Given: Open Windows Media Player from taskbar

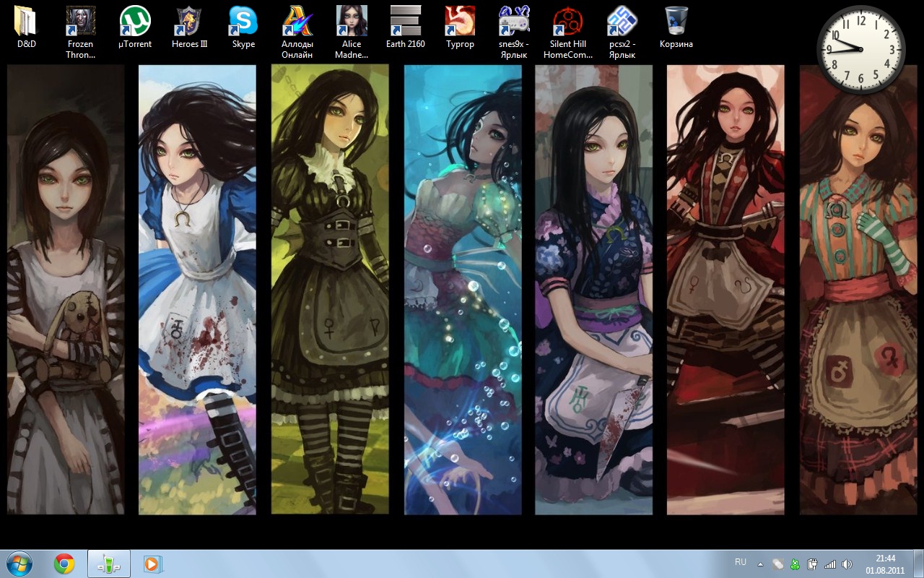Looking at the screenshot, I should click(x=153, y=564).
